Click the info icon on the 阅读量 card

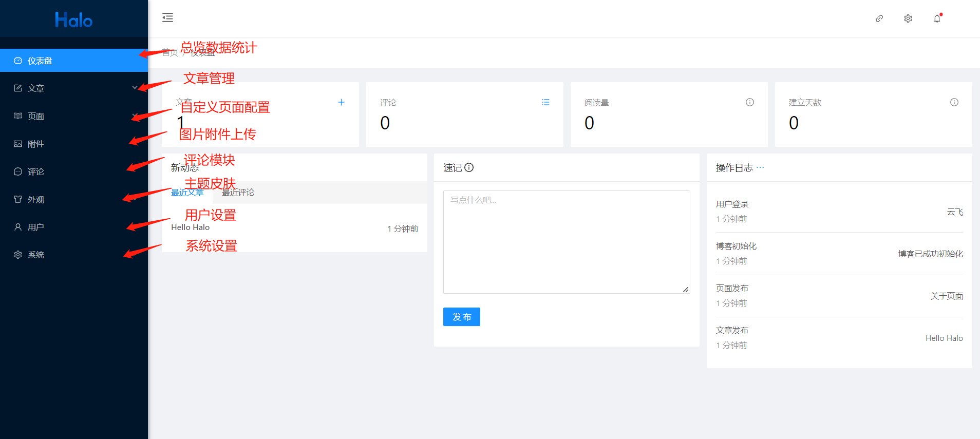tap(750, 102)
